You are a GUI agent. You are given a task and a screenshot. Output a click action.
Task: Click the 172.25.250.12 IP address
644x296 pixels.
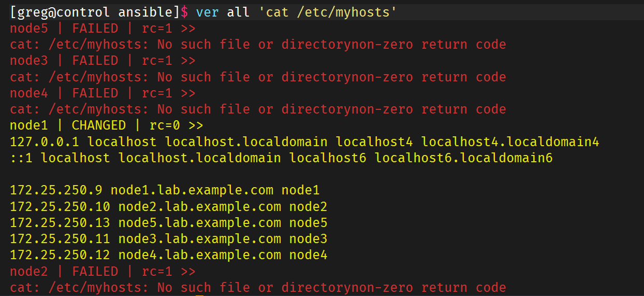[x=60, y=255]
